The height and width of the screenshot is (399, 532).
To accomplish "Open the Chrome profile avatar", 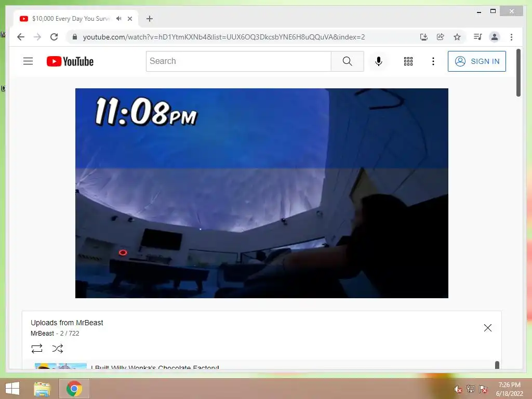I will click(495, 37).
